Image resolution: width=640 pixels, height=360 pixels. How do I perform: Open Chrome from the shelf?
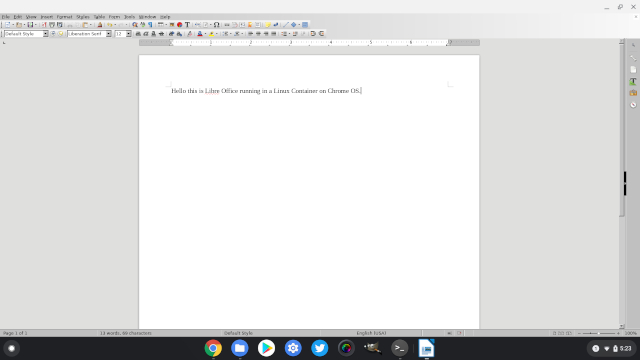[x=213, y=348]
